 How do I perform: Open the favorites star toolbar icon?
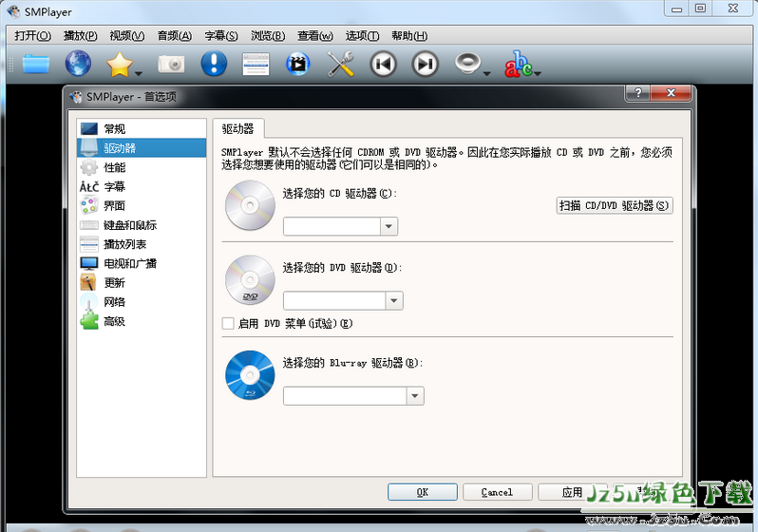tap(120, 65)
